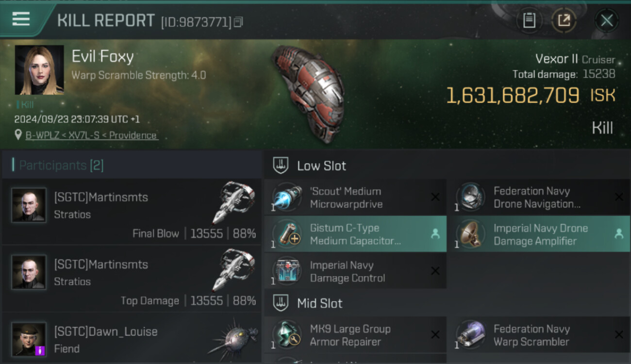Toggle person marker on Imperial Navy Drone Damage Amplifier
631x364 pixels.
coord(618,234)
